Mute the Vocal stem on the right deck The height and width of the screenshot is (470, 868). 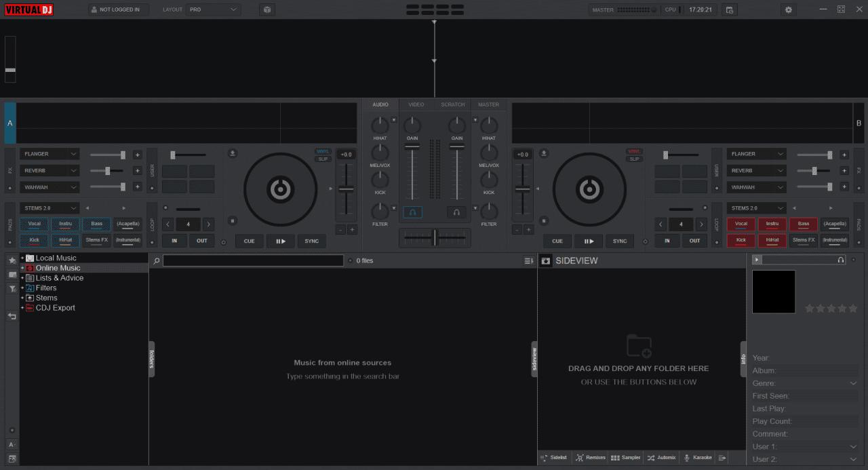tap(741, 223)
